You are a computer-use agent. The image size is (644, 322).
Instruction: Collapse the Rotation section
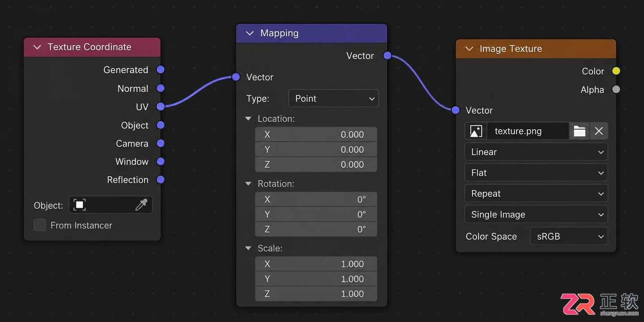point(248,184)
